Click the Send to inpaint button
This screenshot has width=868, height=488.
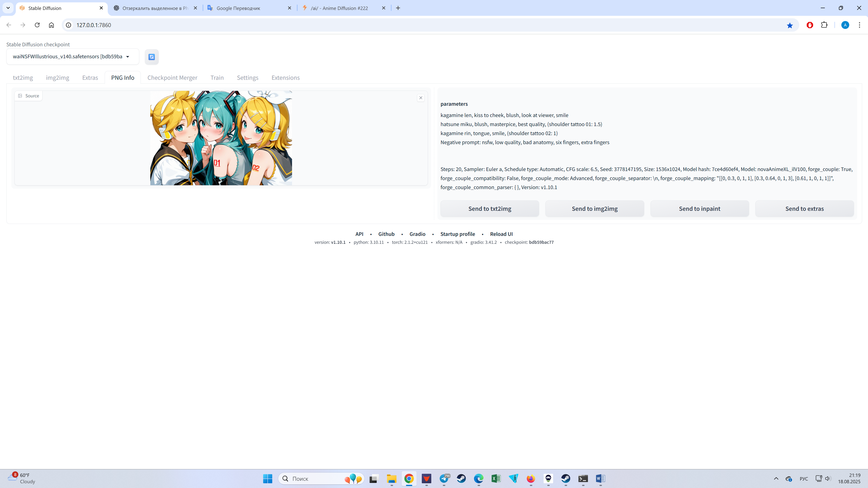coord(700,209)
